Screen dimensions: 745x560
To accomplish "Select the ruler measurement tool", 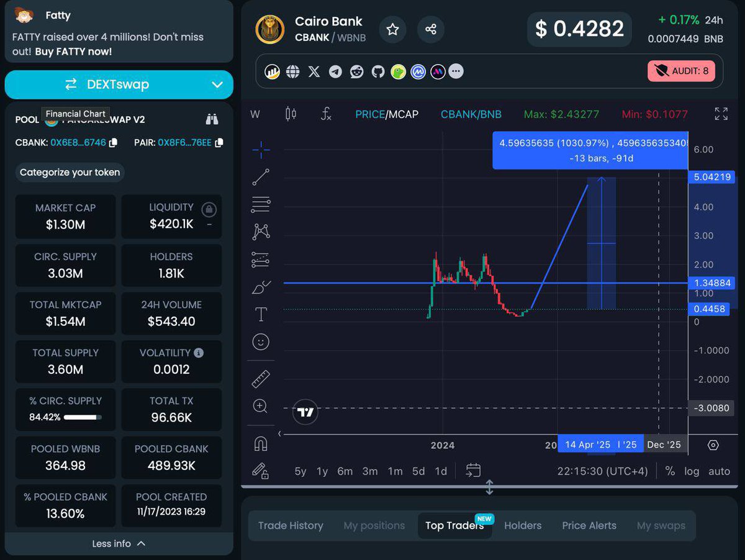I will (261, 379).
